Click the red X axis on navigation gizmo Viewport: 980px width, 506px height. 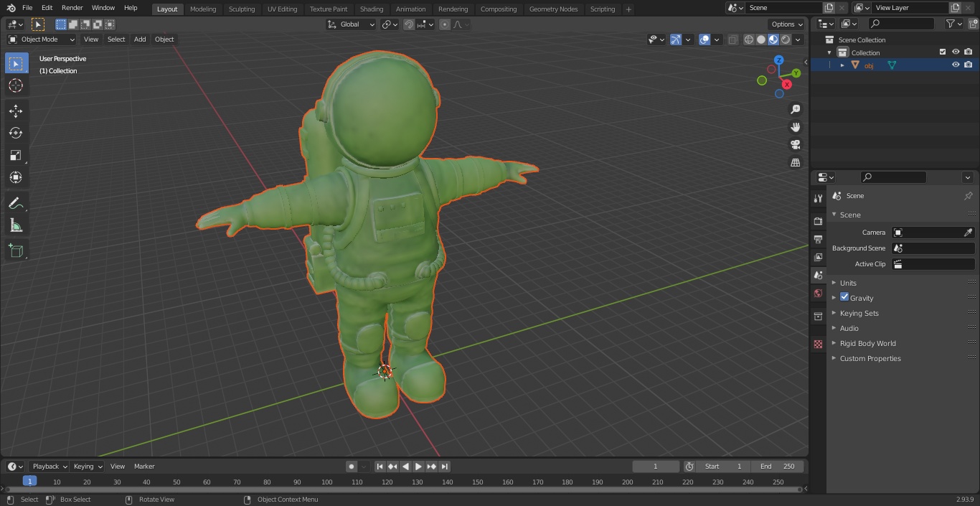coord(787,84)
